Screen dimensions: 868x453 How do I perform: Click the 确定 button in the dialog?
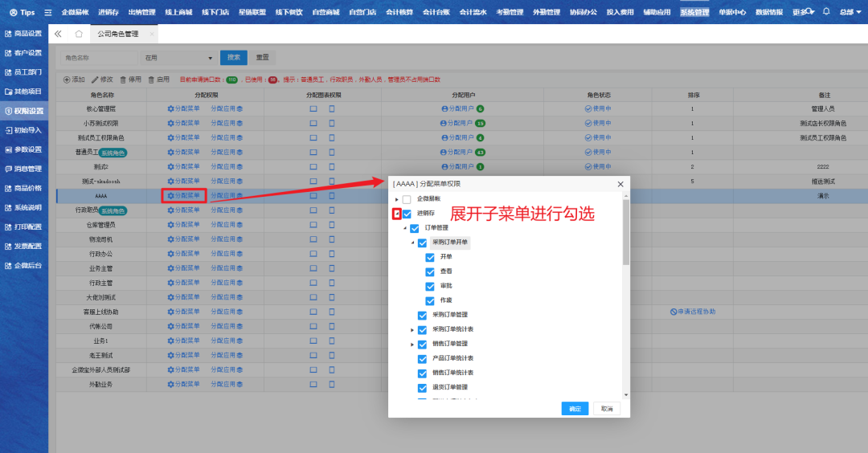pos(575,409)
